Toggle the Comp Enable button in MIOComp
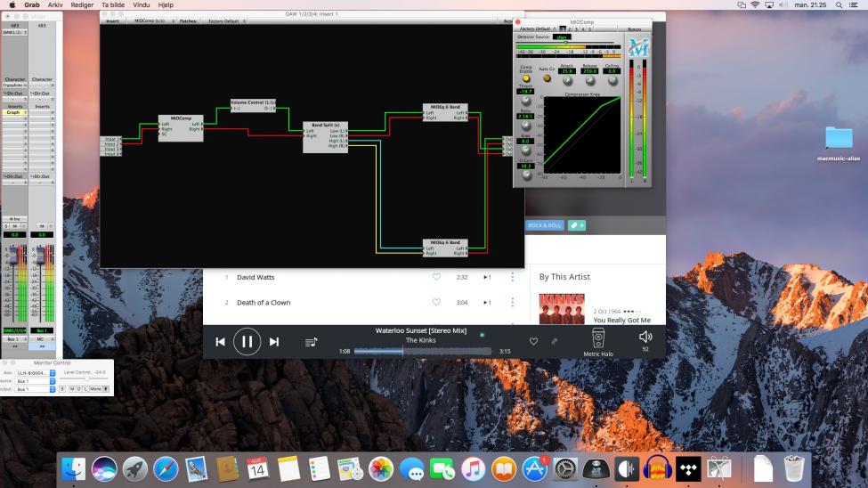This screenshot has width=868, height=488. point(526,78)
